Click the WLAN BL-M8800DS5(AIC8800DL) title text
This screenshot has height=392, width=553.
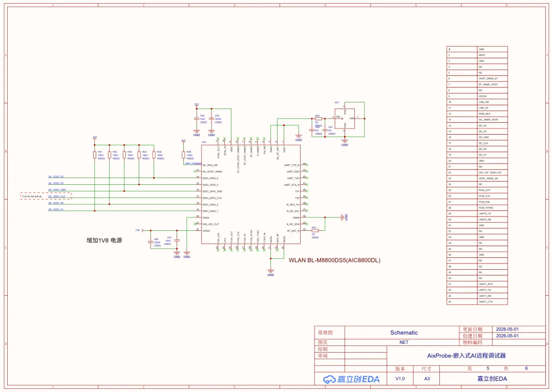tap(334, 260)
